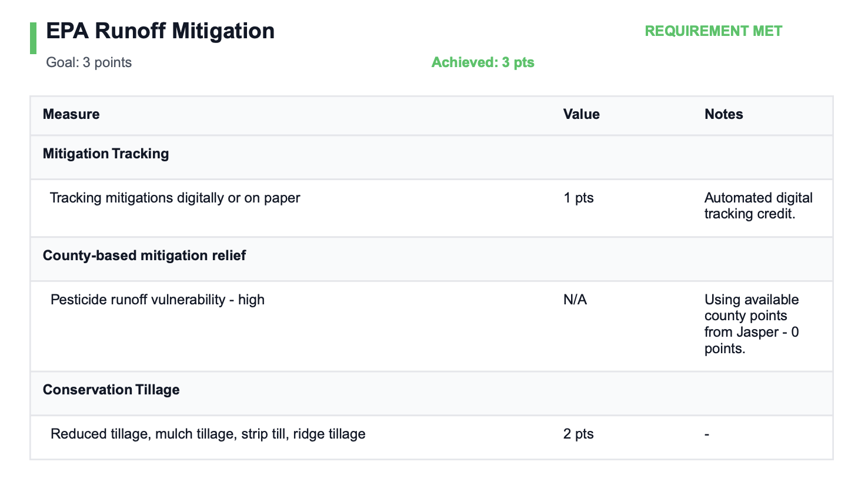Sort by the Value column header
This screenshot has width=868, height=478.
click(581, 114)
